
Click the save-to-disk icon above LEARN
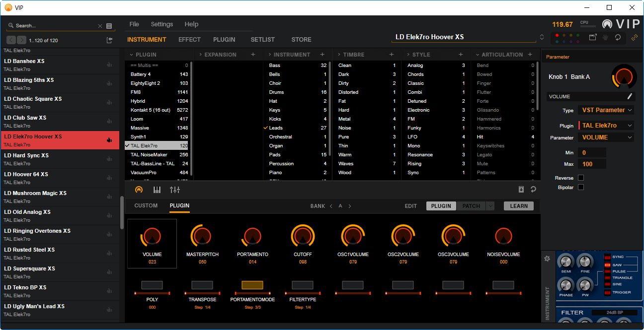(521, 189)
